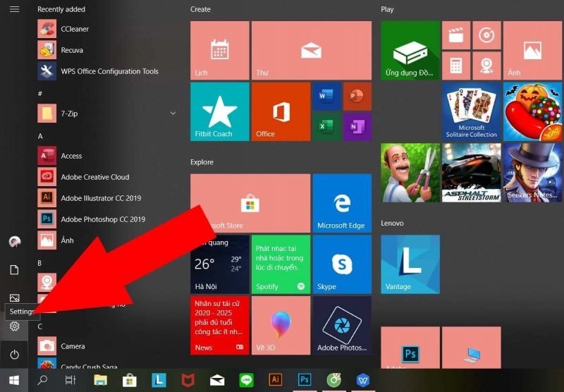
Task: Open the Hà Nội weather tile
Action: (219, 264)
